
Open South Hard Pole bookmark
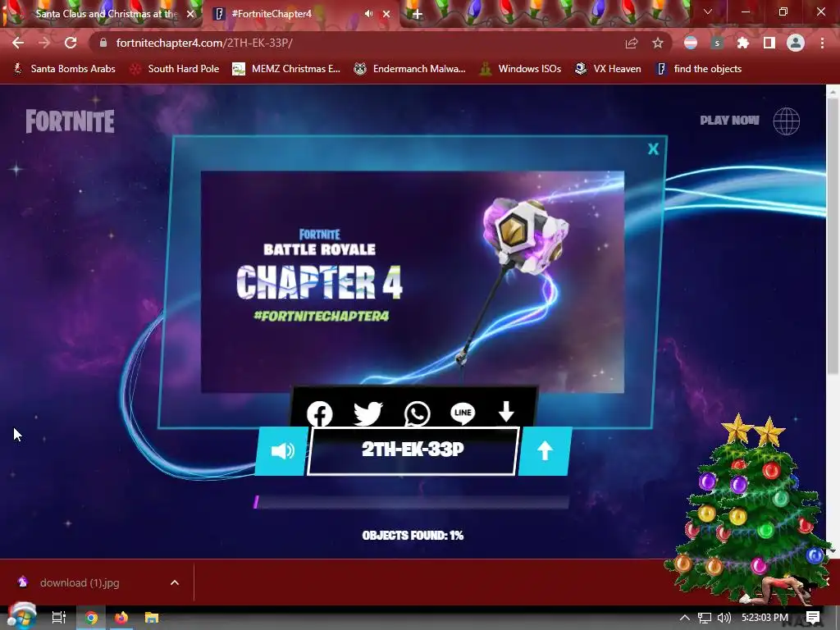click(x=176, y=69)
